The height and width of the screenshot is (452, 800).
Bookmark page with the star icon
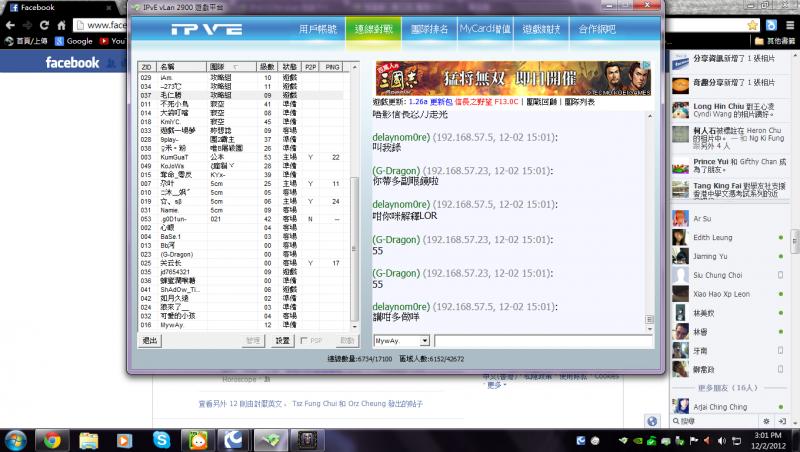pyautogui.click(x=752, y=25)
